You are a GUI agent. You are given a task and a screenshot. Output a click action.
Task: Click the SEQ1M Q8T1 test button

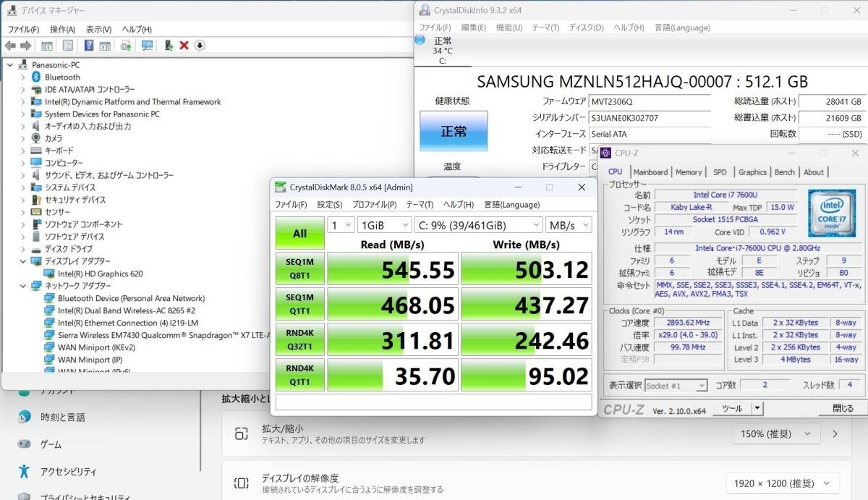click(299, 268)
